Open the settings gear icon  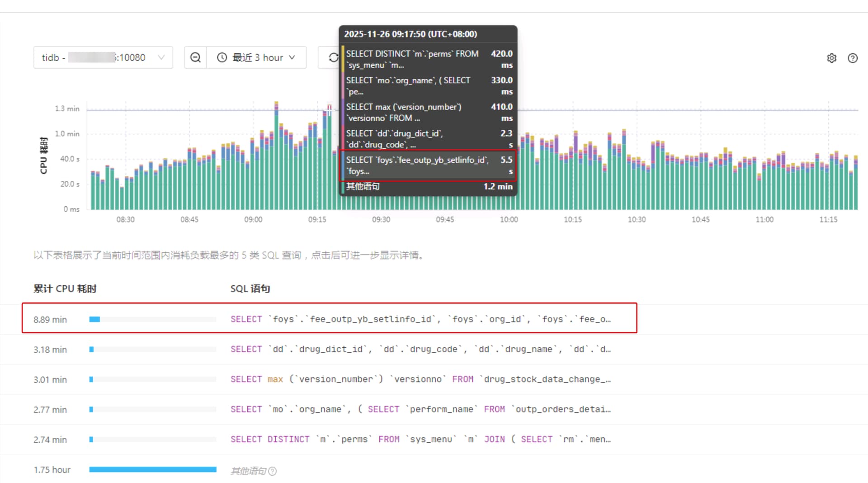(x=831, y=58)
